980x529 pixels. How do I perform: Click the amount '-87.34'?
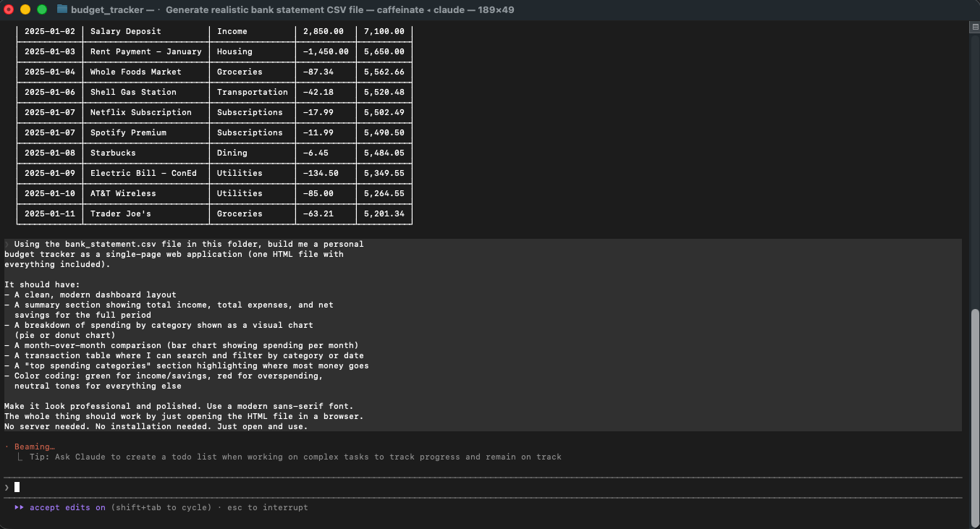[318, 72]
